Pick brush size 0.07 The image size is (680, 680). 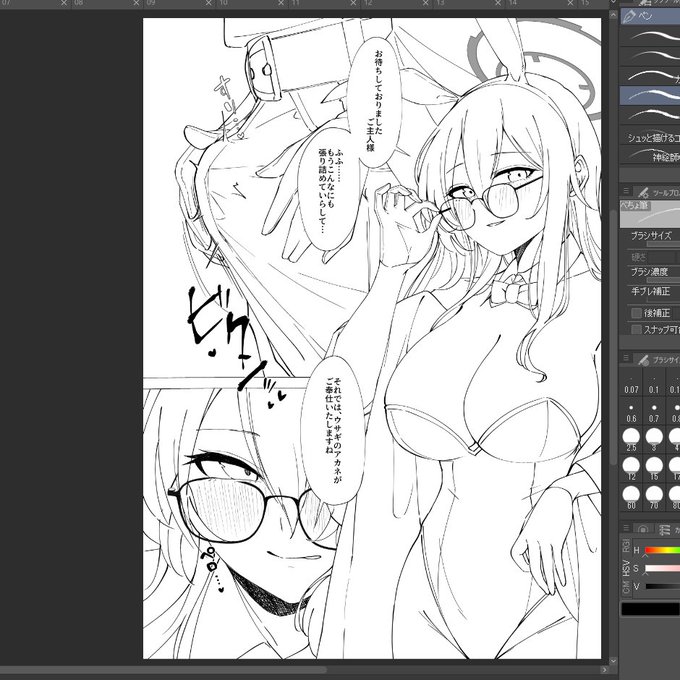pos(631,384)
